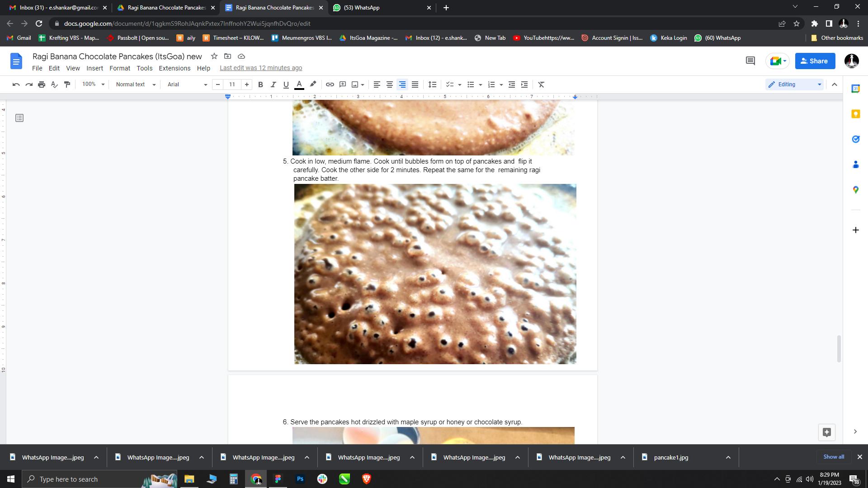Click the add comment icon
The width and height of the screenshot is (868, 488).
click(x=343, y=84)
